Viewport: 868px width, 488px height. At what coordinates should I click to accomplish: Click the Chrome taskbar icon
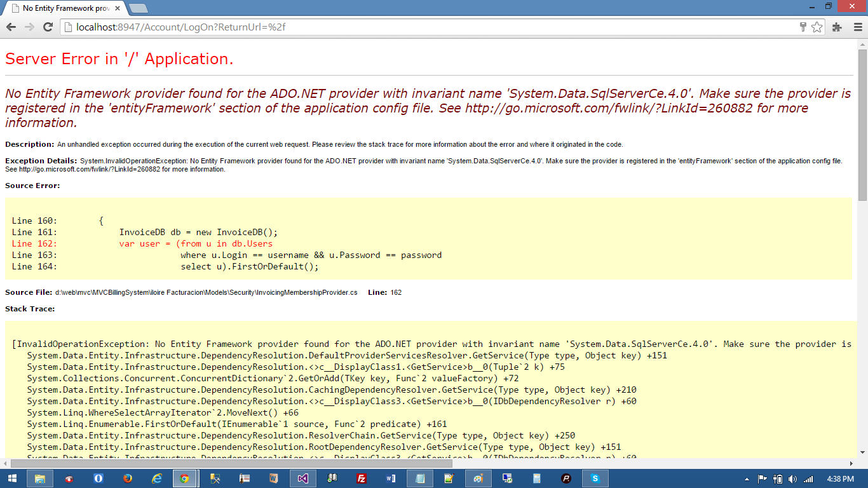pos(185,478)
